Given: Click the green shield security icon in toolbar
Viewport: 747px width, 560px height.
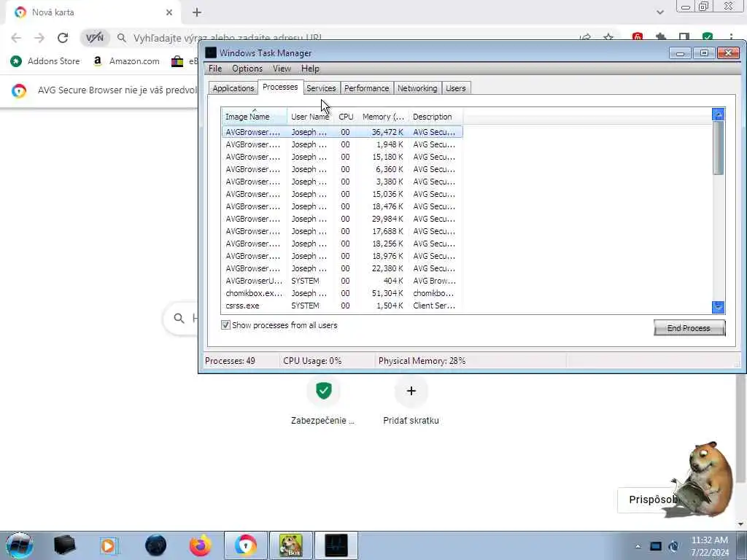Looking at the screenshot, I should coord(708,38).
